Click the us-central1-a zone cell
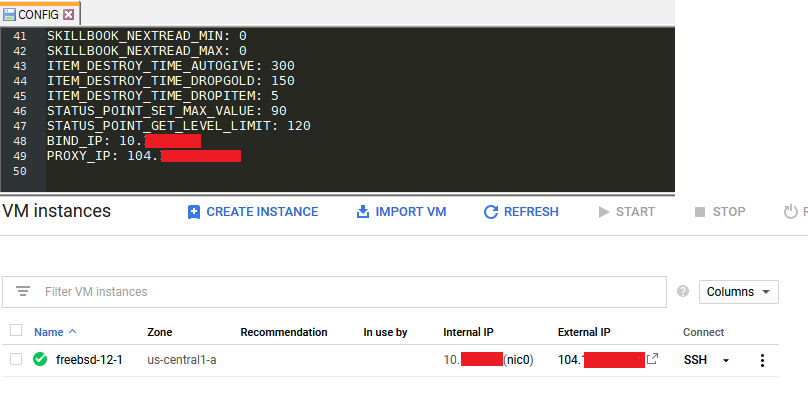This screenshot has width=808, height=397. pos(182,360)
